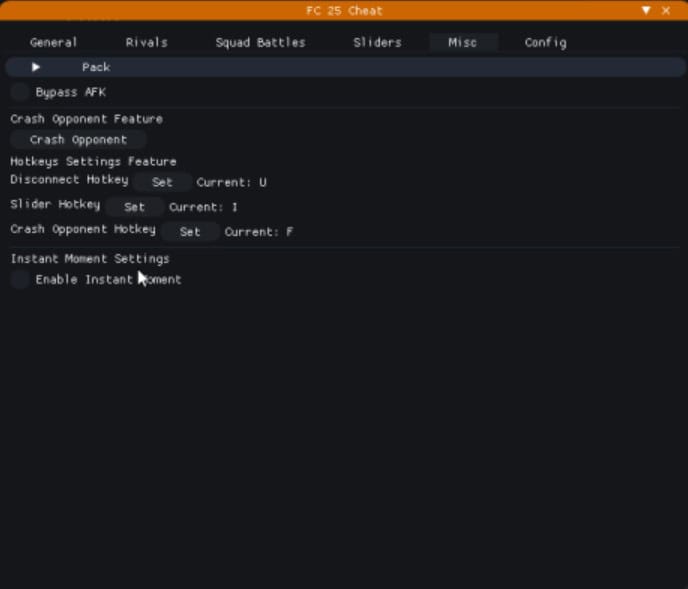The width and height of the screenshot is (688, 589).
Task: Set the Slider Hotkey
Action: 134,207
